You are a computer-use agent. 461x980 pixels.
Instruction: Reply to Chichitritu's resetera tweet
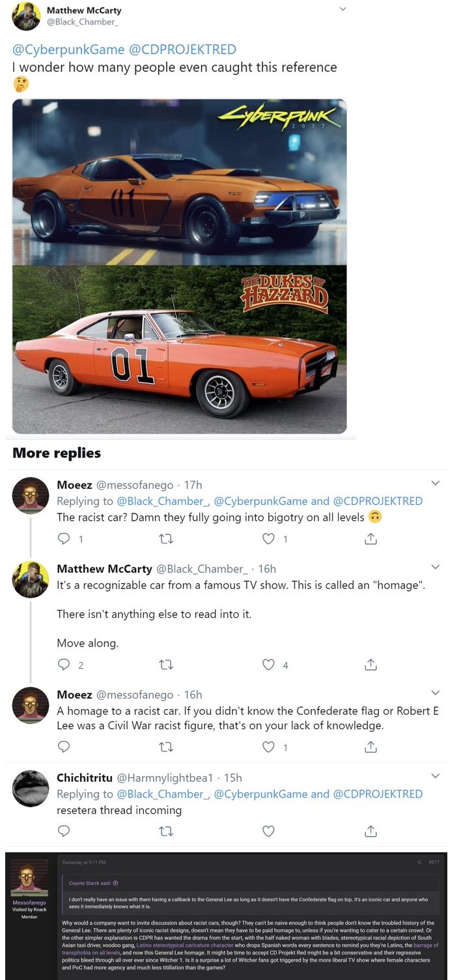(64, 831)
